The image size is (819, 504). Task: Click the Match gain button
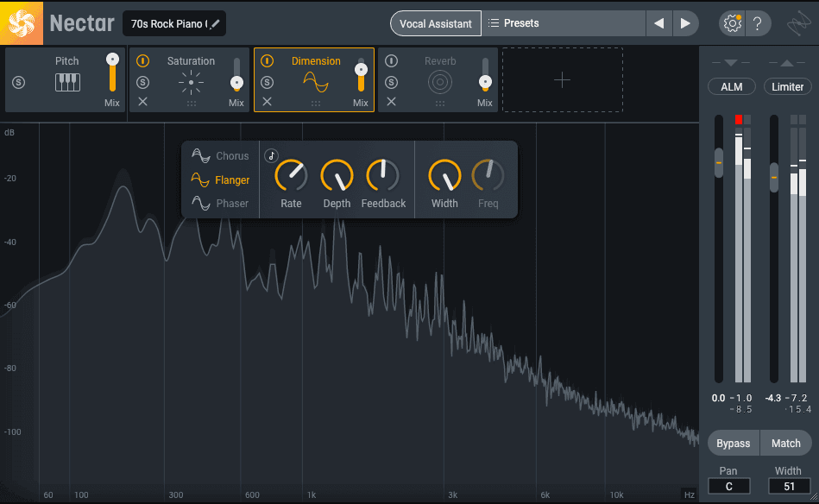point(786,444)
